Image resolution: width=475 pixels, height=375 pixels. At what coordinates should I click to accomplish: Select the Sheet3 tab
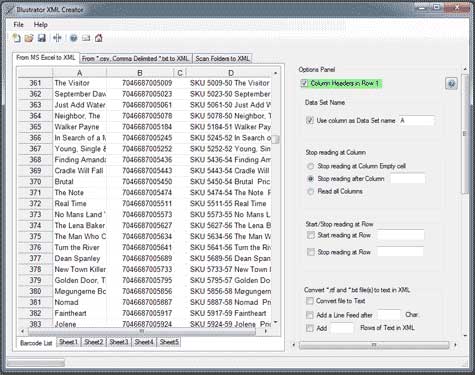[119, 342]
